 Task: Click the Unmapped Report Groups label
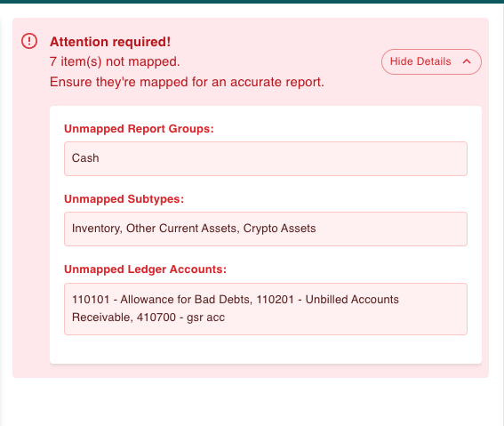(139, 129)
